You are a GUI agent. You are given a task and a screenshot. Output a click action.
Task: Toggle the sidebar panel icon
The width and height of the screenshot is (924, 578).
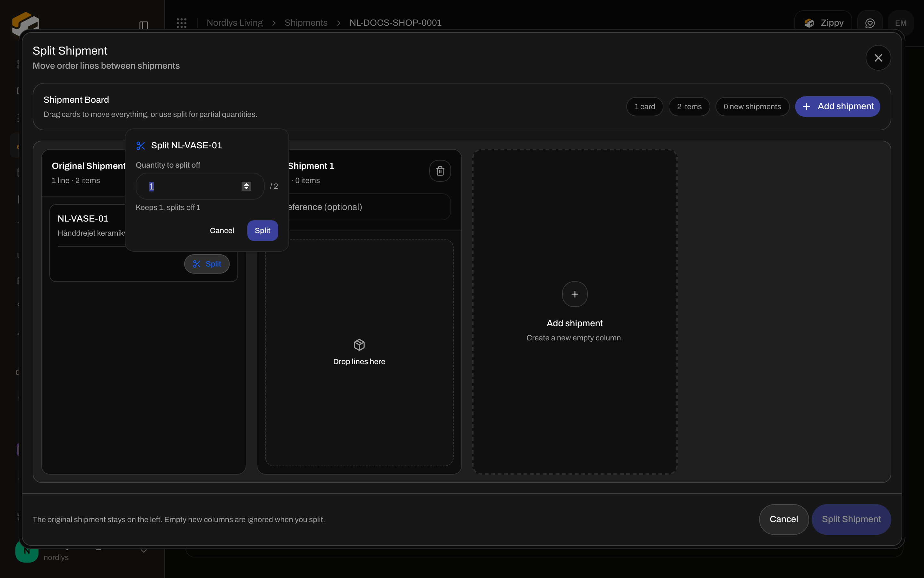click(143, 25)
